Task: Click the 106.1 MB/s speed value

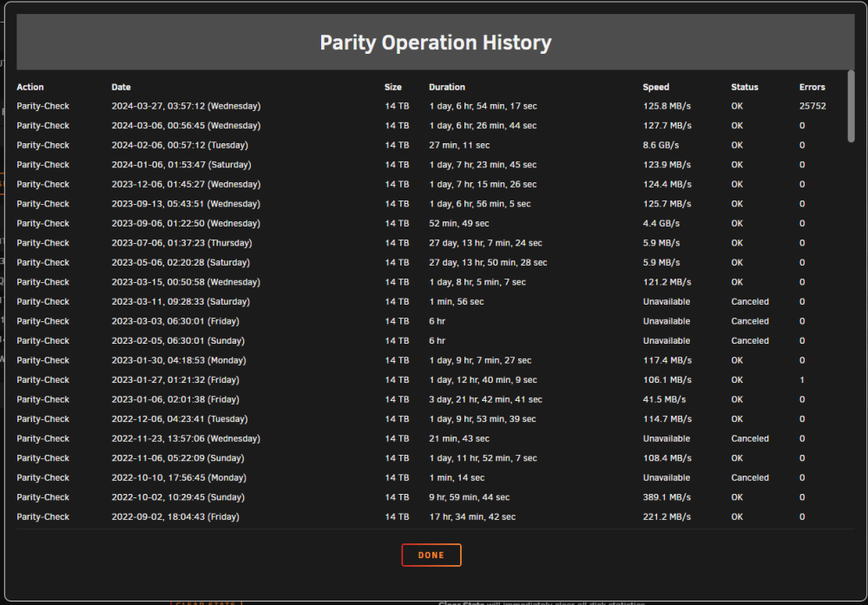Action: [x=667, y=379]
